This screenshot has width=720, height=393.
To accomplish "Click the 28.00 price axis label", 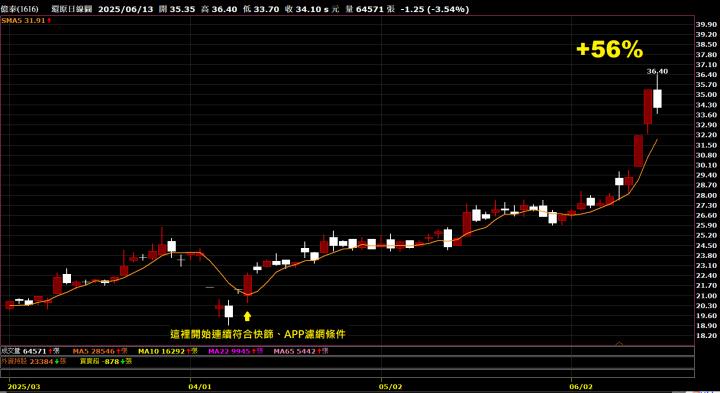I will click(x=706, y=196).
